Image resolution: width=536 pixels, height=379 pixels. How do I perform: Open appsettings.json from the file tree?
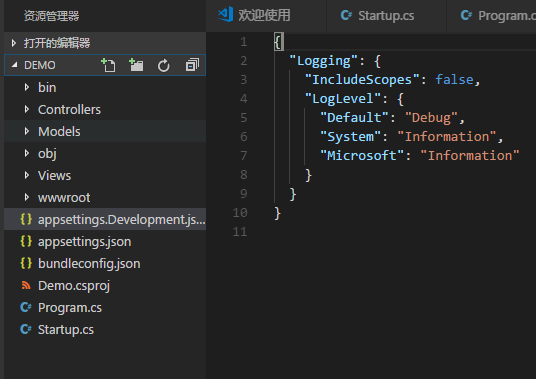click(105, 241)
